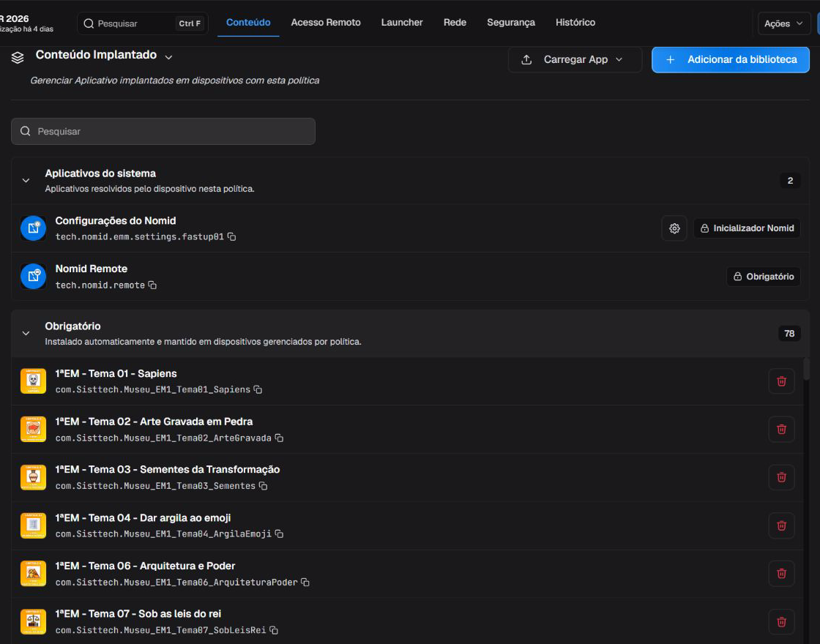This screenshot has width=820, height=644.
Task: Remove Tema 02 - Arte Gravada em Pedra
Action: 781,429
